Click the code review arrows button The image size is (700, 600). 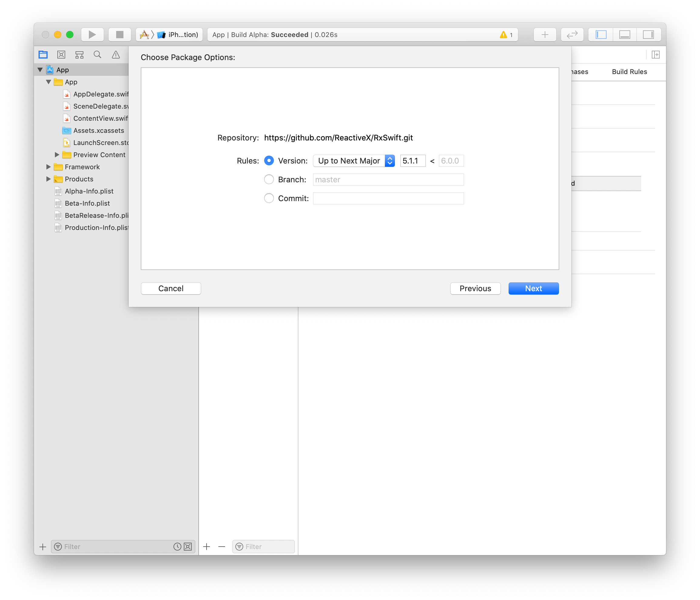(572, 35)
